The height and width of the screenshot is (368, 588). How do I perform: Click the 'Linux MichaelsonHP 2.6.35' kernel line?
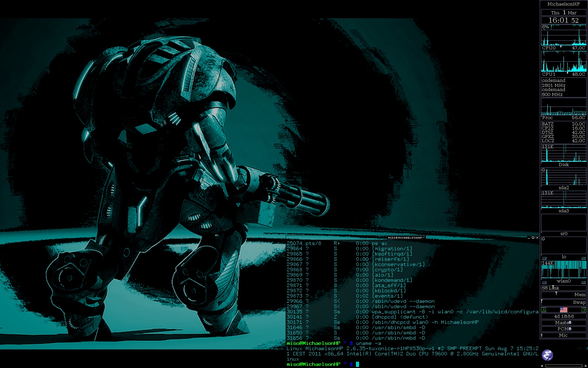click(412, 349)
